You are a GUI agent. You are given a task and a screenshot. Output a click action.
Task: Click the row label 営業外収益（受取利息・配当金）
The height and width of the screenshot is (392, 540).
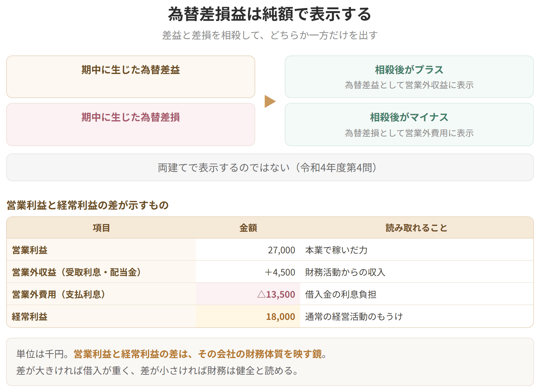click(76, 272)
